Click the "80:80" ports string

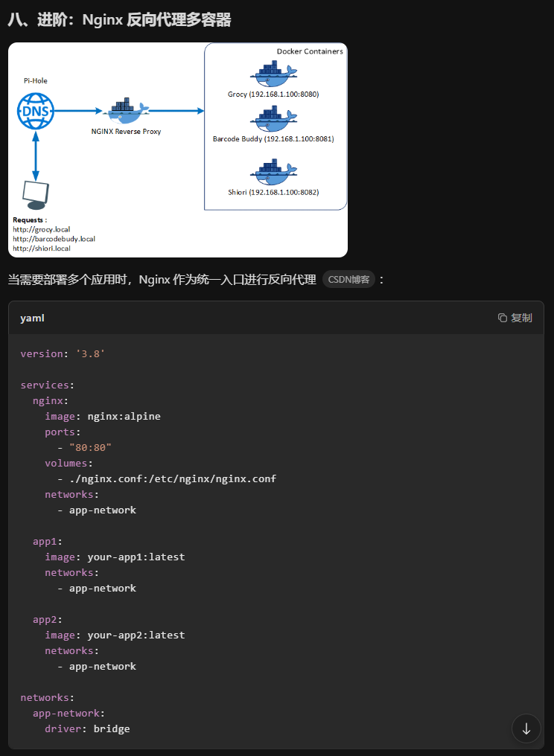click(x=90, y=447)
